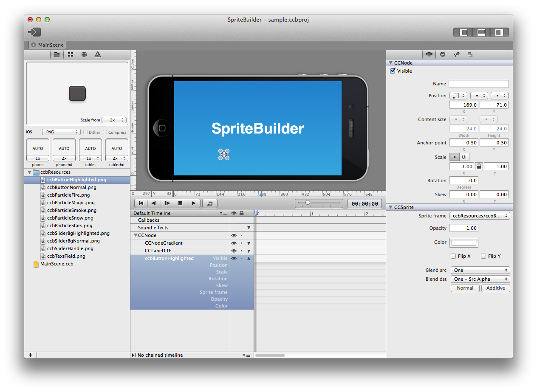This screenshot has width=537, height=392.
Task: Open the warnings triangle tab icon
Action: pos(98,54)
